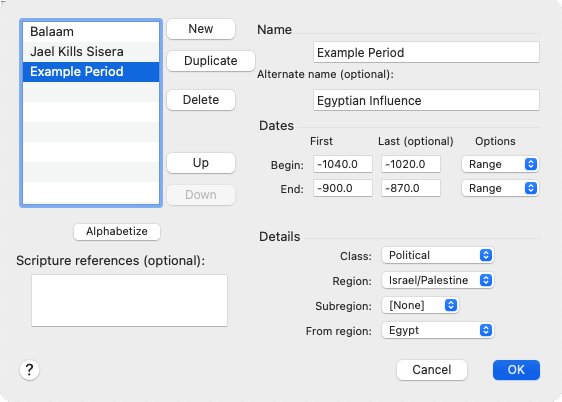Expand the Region dropdown showing Israel/Palestine
This screenshot has width=562, height=402.
coord(438,280)
